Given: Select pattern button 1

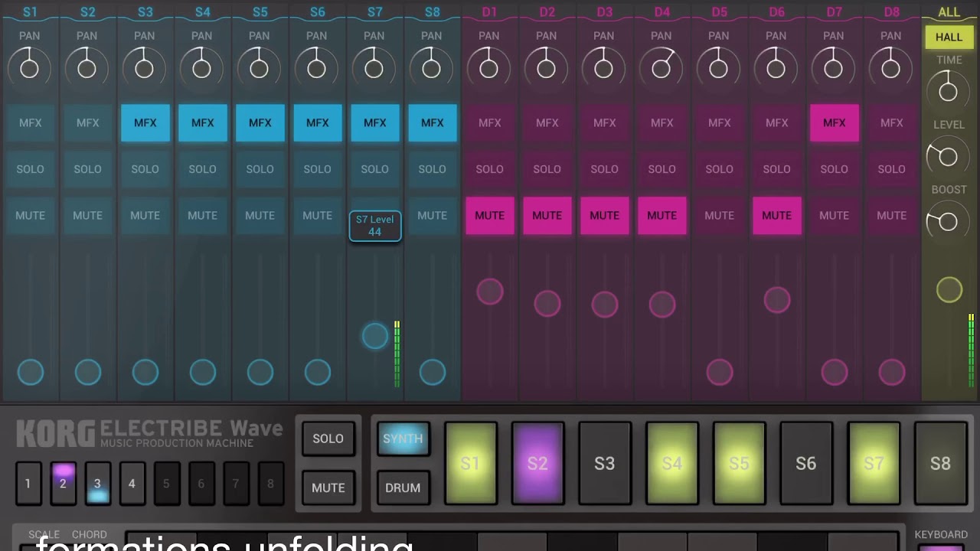Looking at the screenshot, I should pyautogui.click(x=28, y=483).
